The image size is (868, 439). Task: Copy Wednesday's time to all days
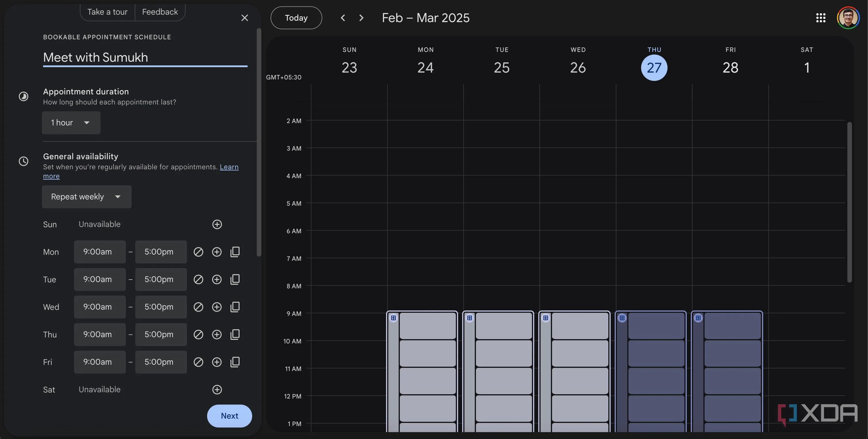[x=235, y=307]
